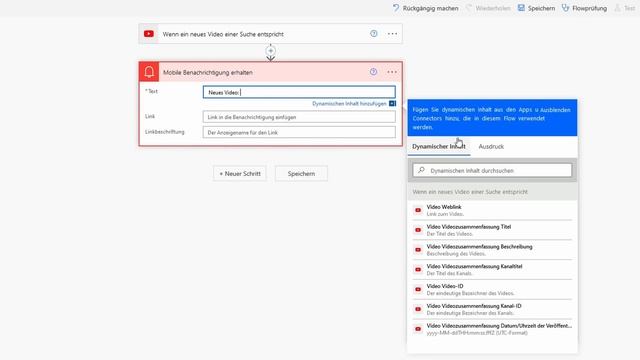Click the Speichern button below the flow
Viewport: 640px width, 360px height.
tap(301, 173)
